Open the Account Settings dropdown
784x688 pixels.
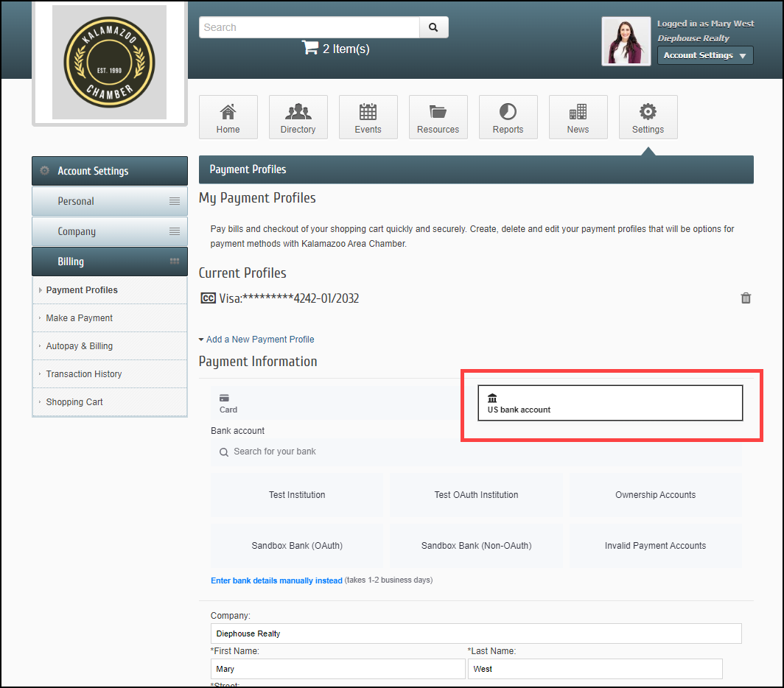point(704,55)
